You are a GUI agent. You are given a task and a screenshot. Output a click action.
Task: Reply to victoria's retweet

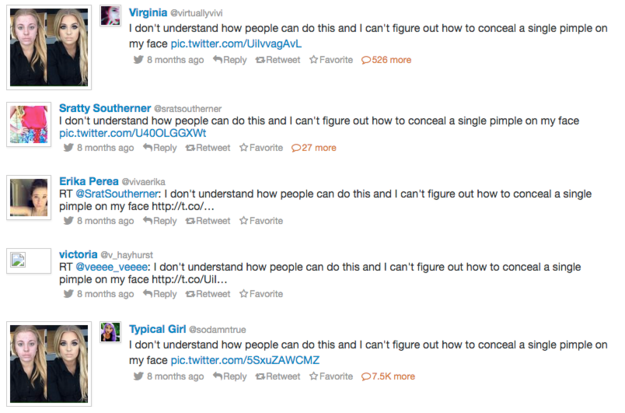160,294
